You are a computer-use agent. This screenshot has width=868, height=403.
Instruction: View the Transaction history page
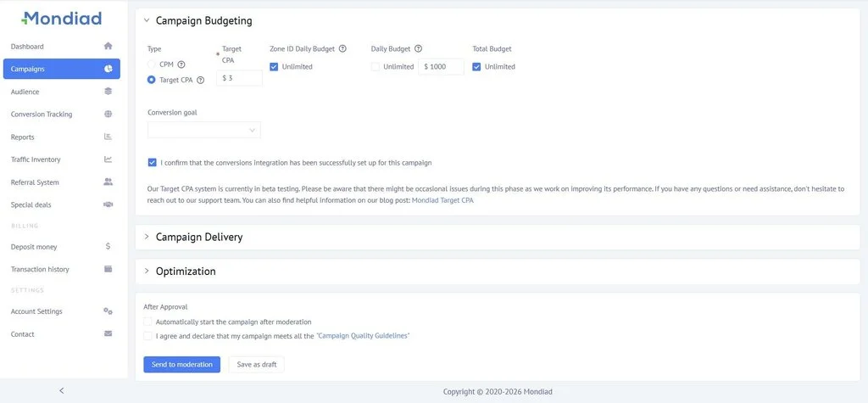coord(61,269)
